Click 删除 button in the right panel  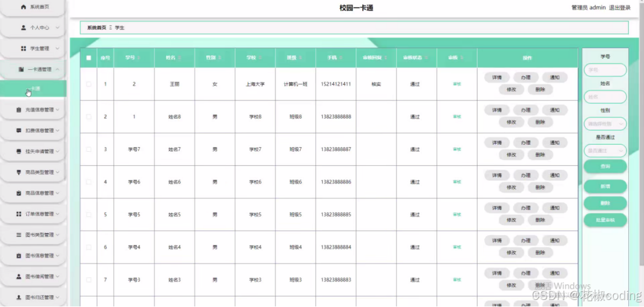tap(605, 204)
